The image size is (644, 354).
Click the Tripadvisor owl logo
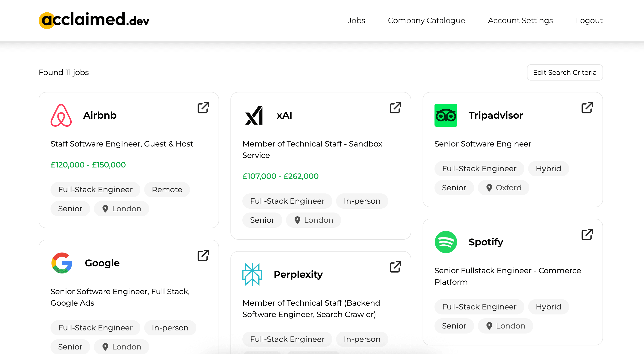click(x=446, y=115)
